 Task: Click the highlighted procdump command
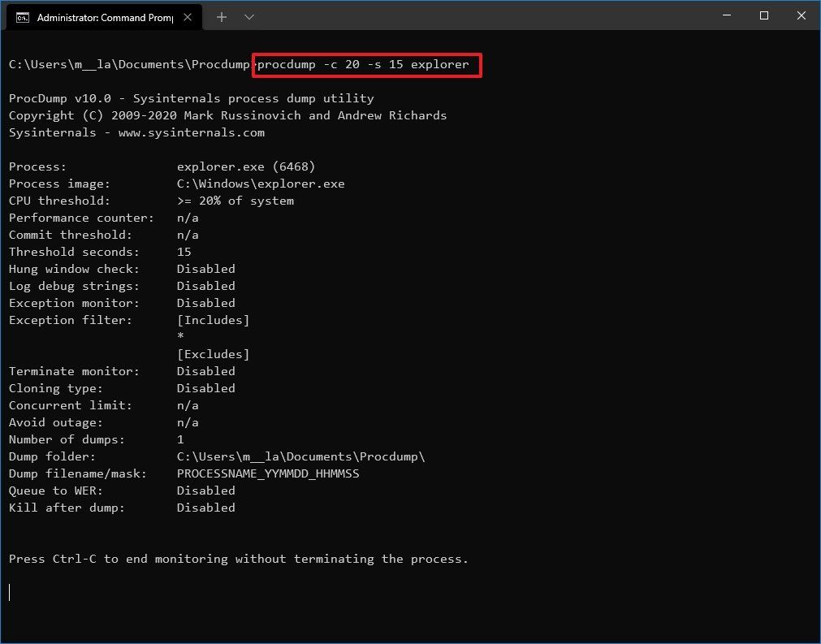coord(364,64)
